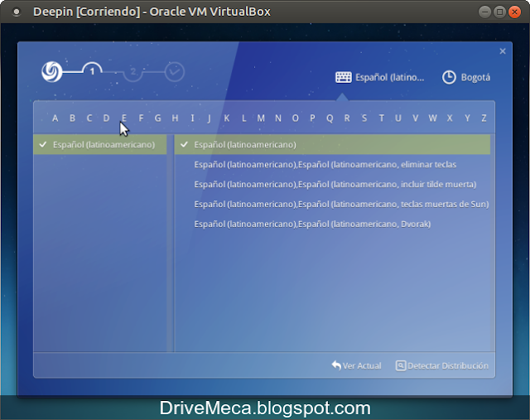Viewport: 530px width, 420px height.
Task: Close the VirtualBox window
Action: [514, 12]
